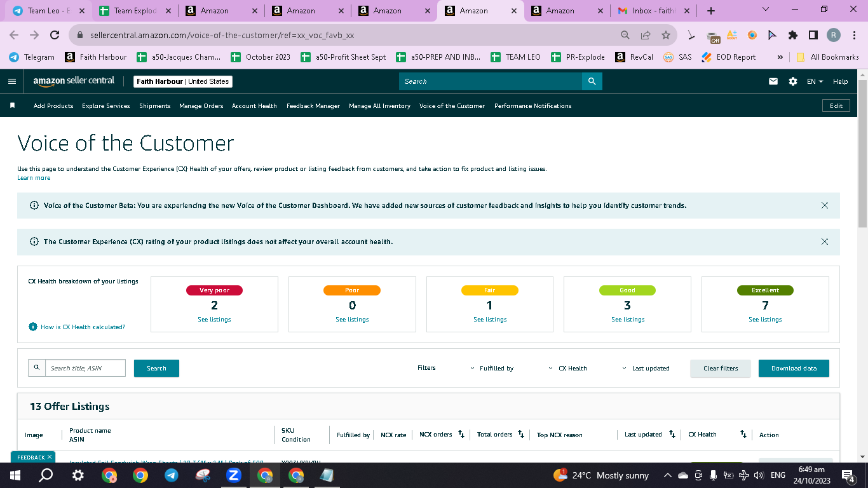Click the Seller Central top search field

[491, 81]
